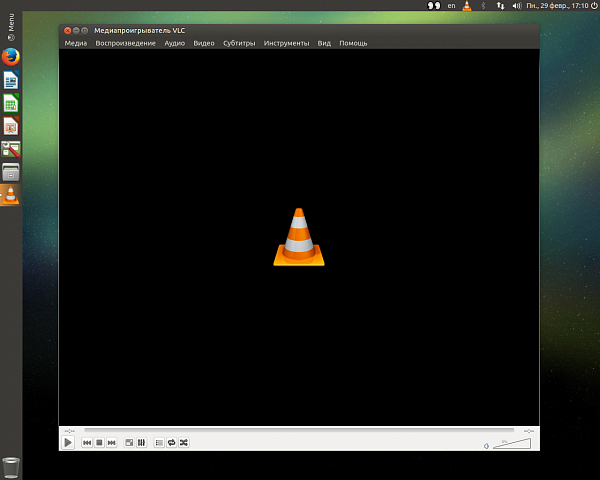Viewport: 600px width, 480px height.
Task: Maximize the VLC window
Action: pyautogui.click(x=85, y=31)
